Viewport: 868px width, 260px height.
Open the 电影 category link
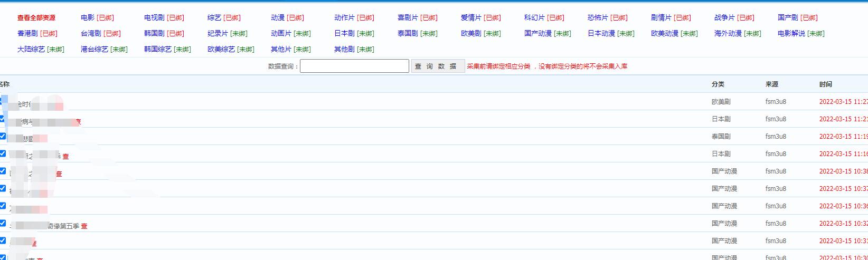tap(88, 18)
